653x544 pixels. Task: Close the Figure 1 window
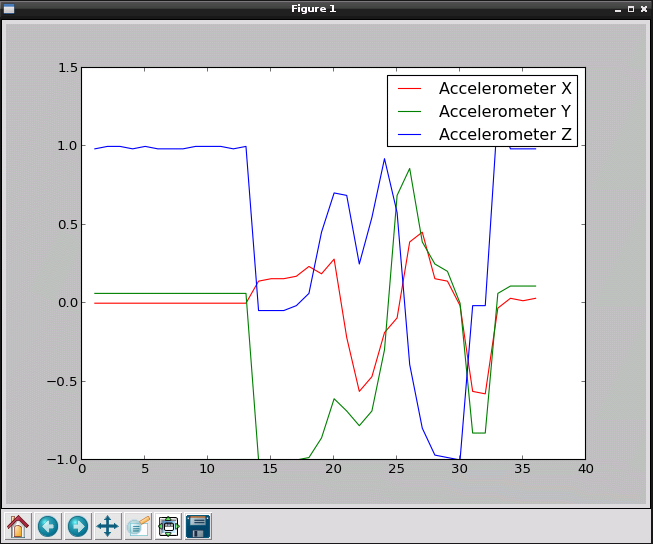coord(643,8)
